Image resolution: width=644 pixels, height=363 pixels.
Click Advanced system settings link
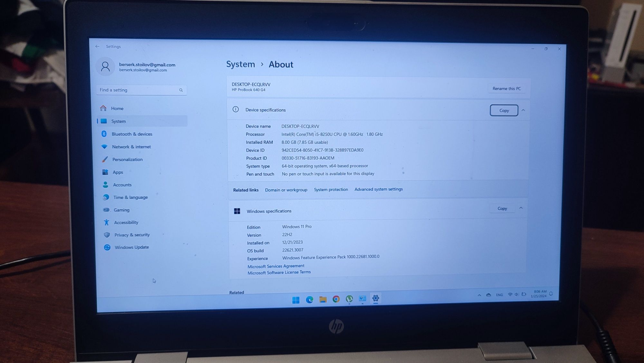click(x=379, y=190)
